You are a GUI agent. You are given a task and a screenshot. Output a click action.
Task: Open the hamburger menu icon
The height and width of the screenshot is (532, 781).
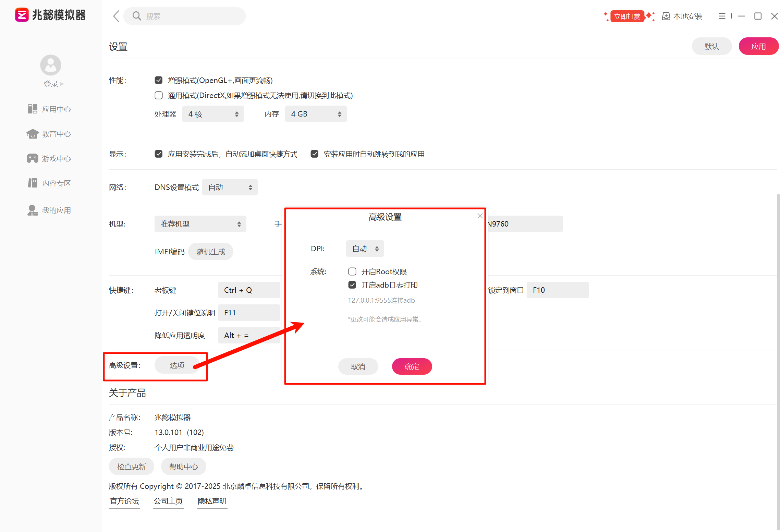[722, 16]
